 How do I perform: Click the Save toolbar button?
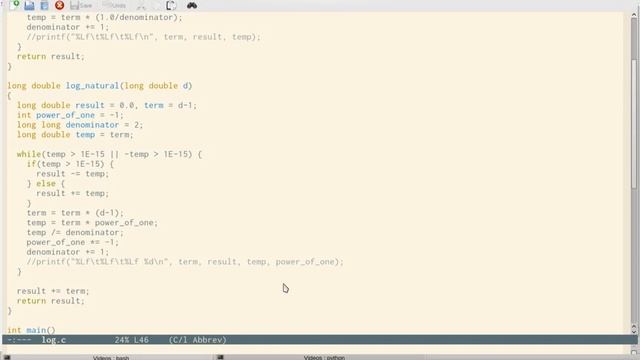[81, 5]
